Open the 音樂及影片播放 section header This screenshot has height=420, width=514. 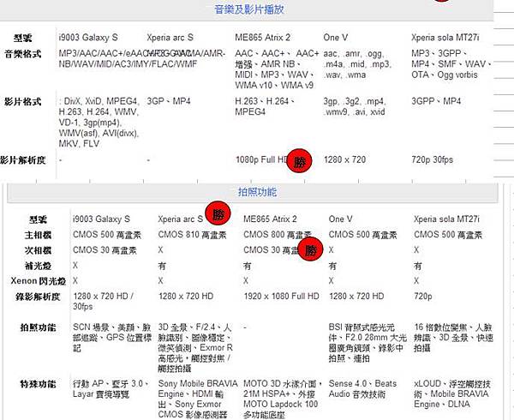(x=249, y=9)
